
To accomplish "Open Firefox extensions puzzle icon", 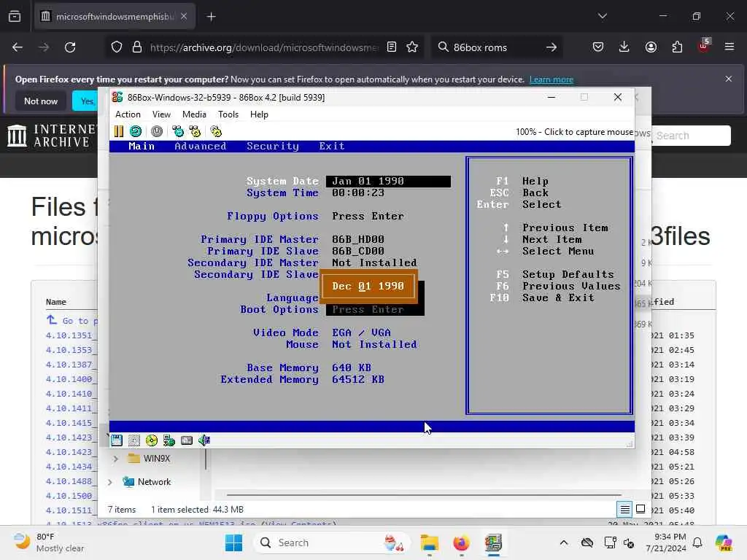I will 677,47.
